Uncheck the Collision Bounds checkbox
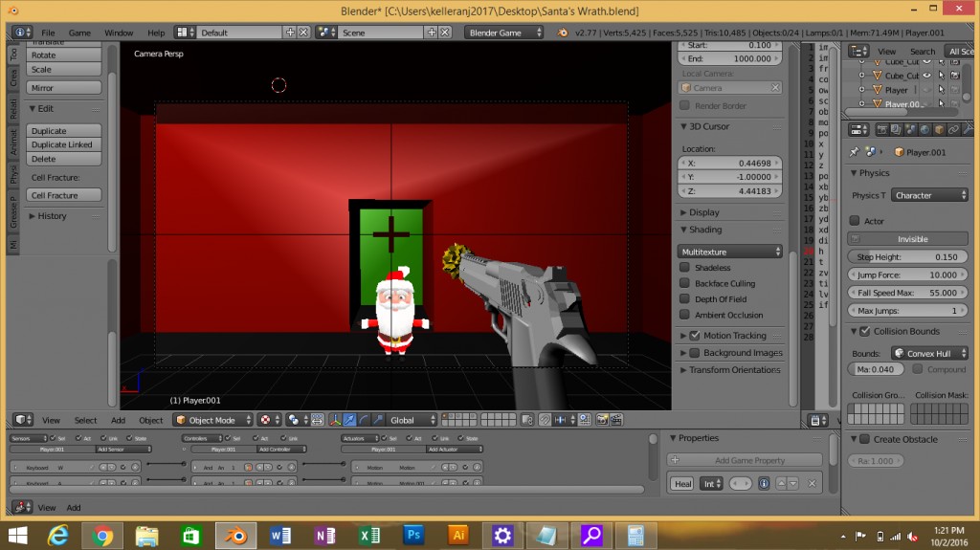The image size is (980, 550). (x=865, y=331)
